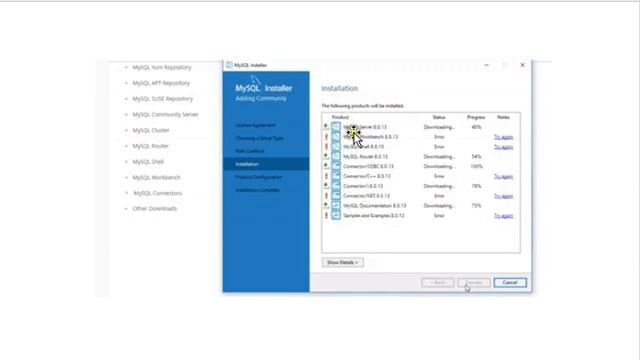Click the 54% progress value for MySQL Router
Image resolution: width=640 pixels, height=360 pixels.
(x=476, y=157)
